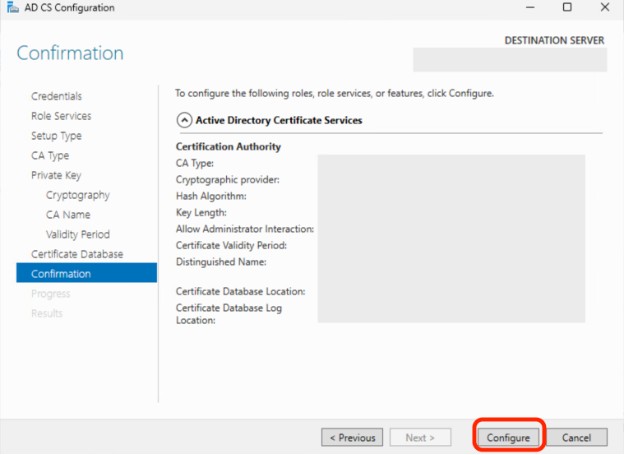632x455 pixels.
Task: Click the Configure button
Action: pos(508,437)
